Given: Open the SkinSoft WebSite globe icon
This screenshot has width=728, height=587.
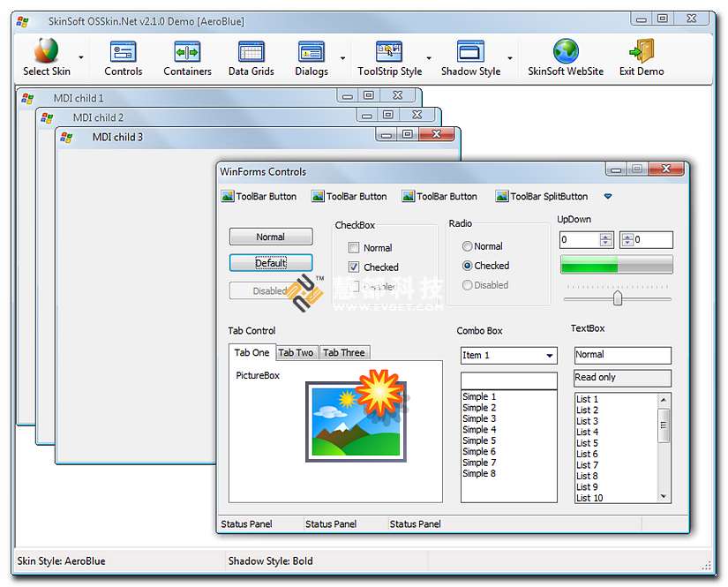Looking at the screenshot, I should pyautogui.click(x=566, y=50).
